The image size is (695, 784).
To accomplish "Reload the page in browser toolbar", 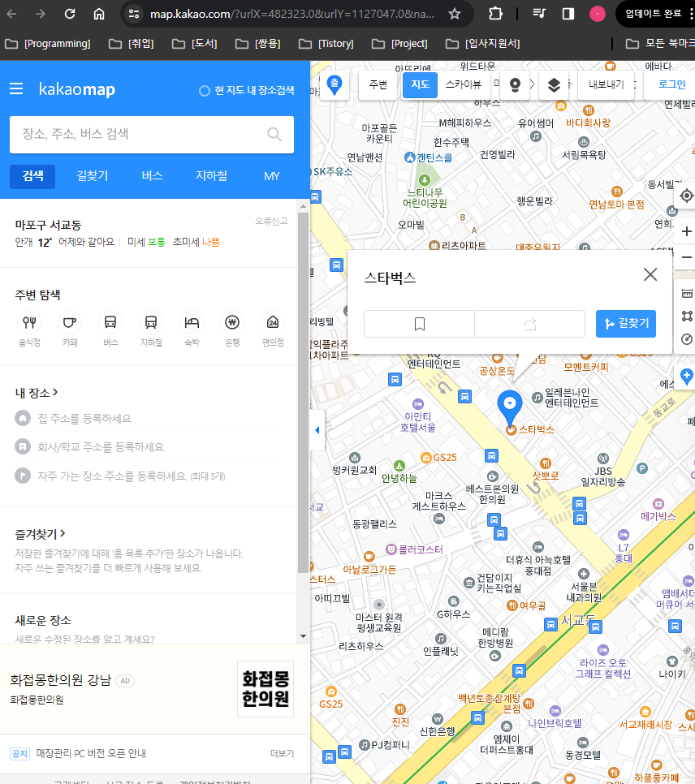I will (70, 14).
